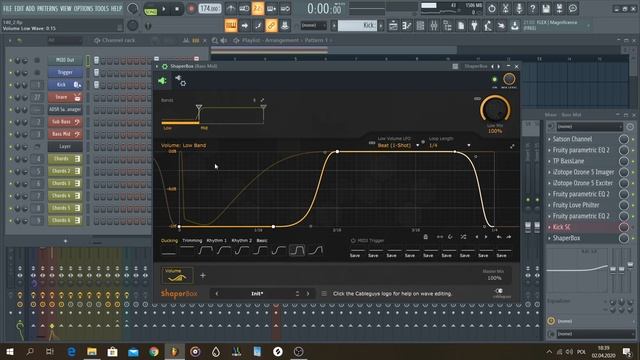Open the OPTIONS menu
The image size is (640, 360).
(83, 8)
